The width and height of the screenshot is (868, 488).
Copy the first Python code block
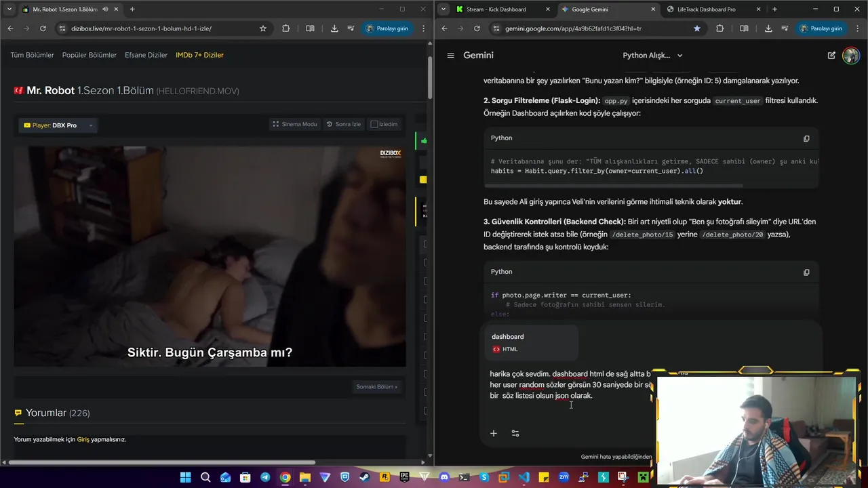pos(806,138)
